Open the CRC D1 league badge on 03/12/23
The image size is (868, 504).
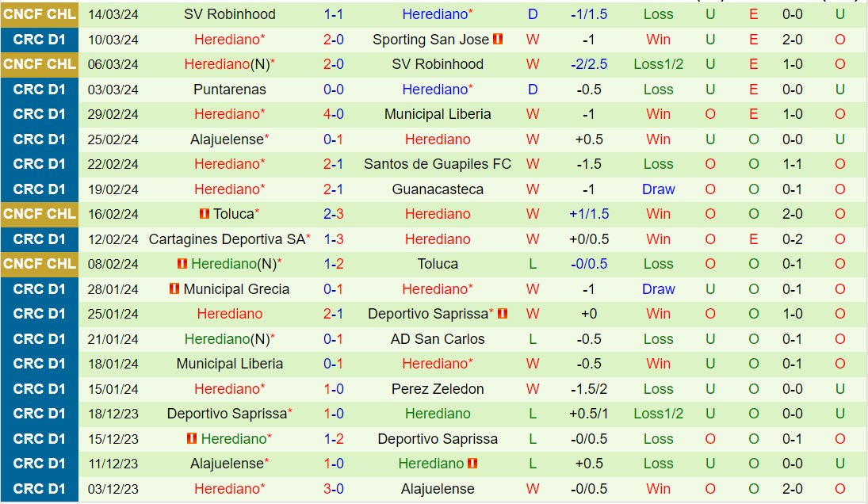[40, 489]
